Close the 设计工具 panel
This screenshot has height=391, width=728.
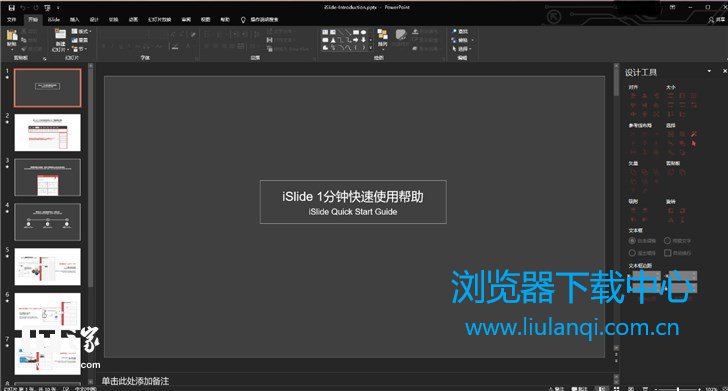point(724,71)
